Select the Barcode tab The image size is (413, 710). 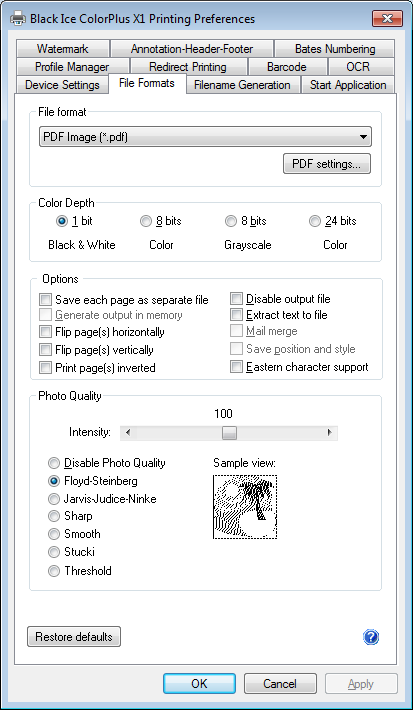[287, 67]
